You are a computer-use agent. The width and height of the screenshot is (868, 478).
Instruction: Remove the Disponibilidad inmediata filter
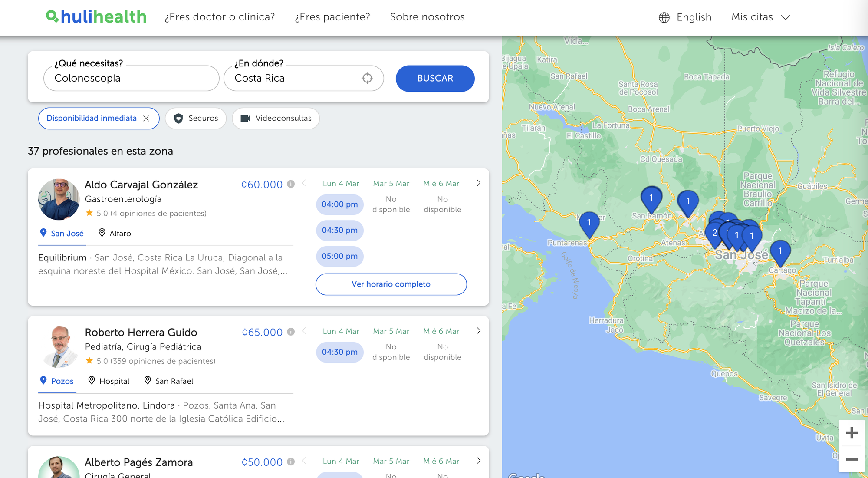146,119
